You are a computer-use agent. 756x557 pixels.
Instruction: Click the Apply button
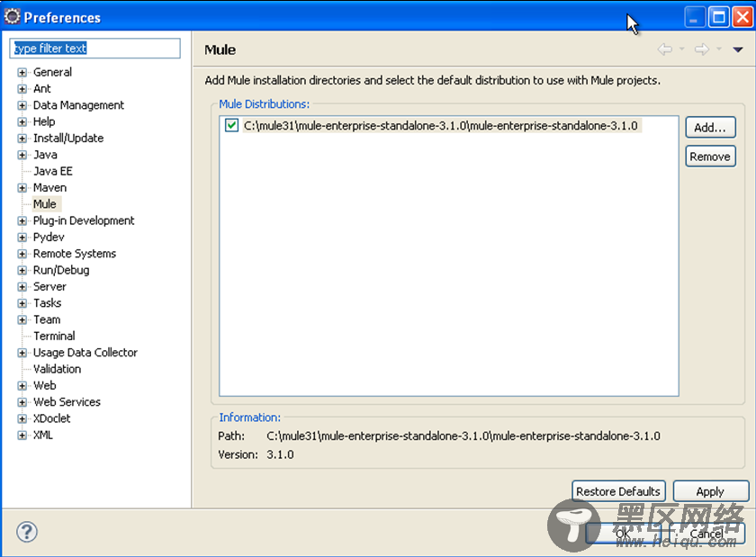710,491
